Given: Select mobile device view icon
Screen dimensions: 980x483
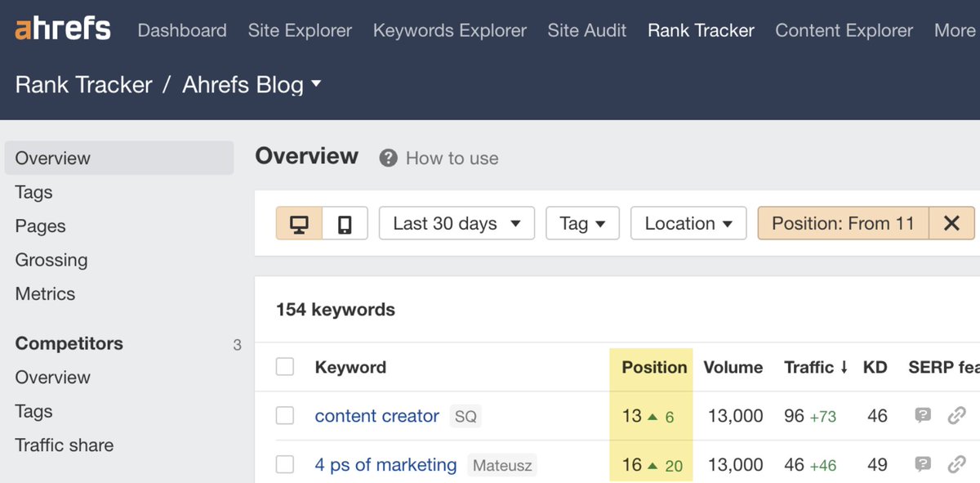Looking at the screenshot, I should click(345, 223).
